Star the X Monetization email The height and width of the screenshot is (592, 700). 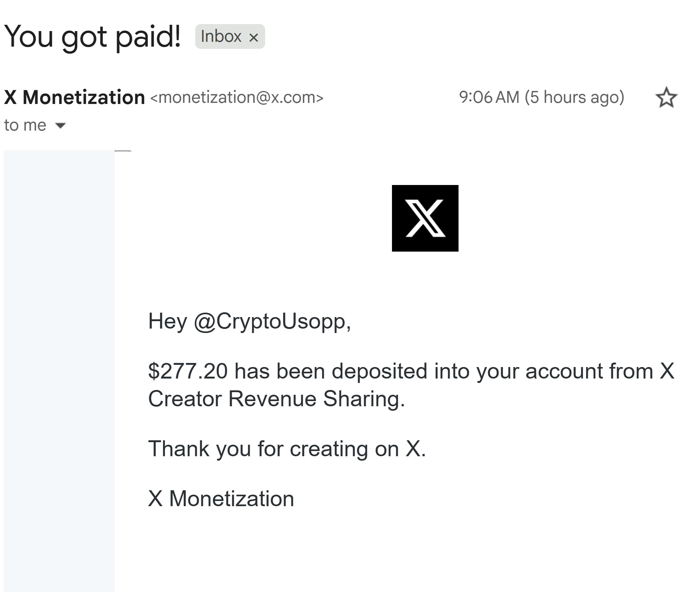[x=666, y=98]
